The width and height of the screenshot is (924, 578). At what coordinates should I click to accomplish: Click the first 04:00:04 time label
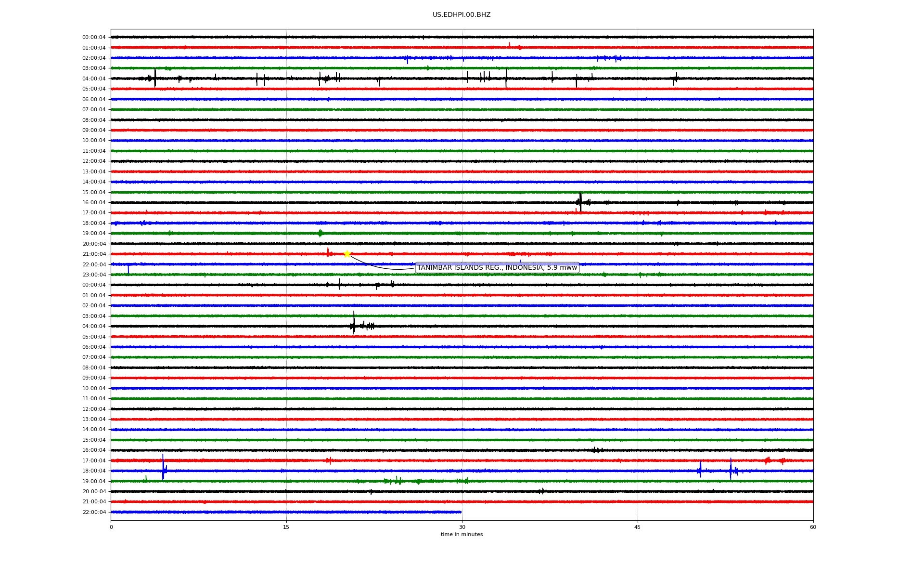tap(94, 79)
